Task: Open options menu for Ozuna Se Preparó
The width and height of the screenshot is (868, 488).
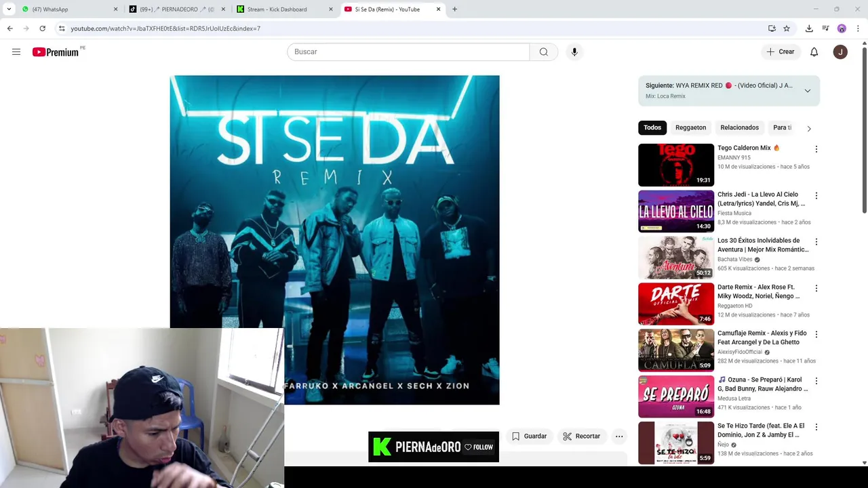Action: pos(816,381)
